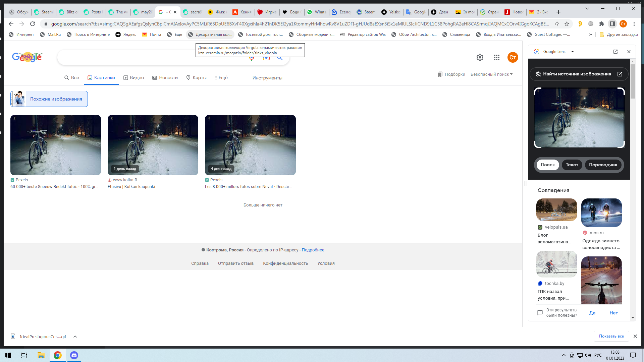644x362 pixels.
Task: Open Chrome extensions puzzle icon
Action: coord(602,24)
